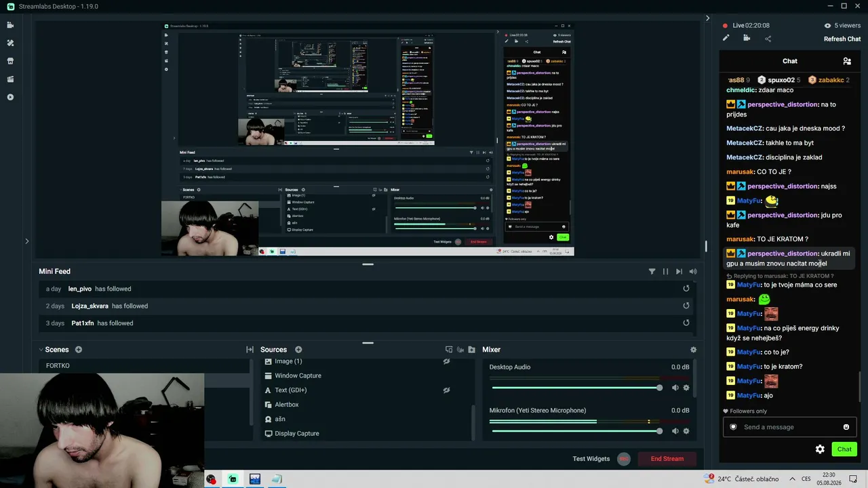Viewport: 868px width, 488px height.
Task: Adjust the Desktop Audio volume slider
Action: click(576, 388)
